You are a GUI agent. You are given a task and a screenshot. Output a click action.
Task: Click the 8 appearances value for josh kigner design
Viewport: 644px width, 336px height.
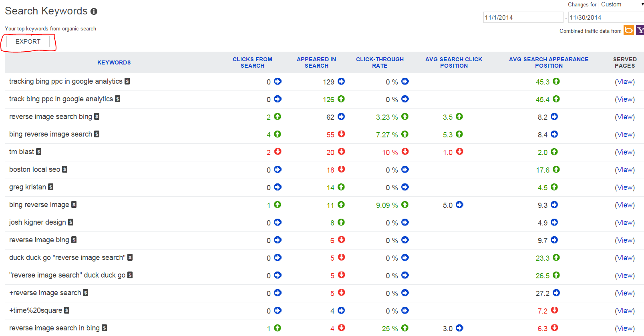pyautogui.click(x=332, y=223)
